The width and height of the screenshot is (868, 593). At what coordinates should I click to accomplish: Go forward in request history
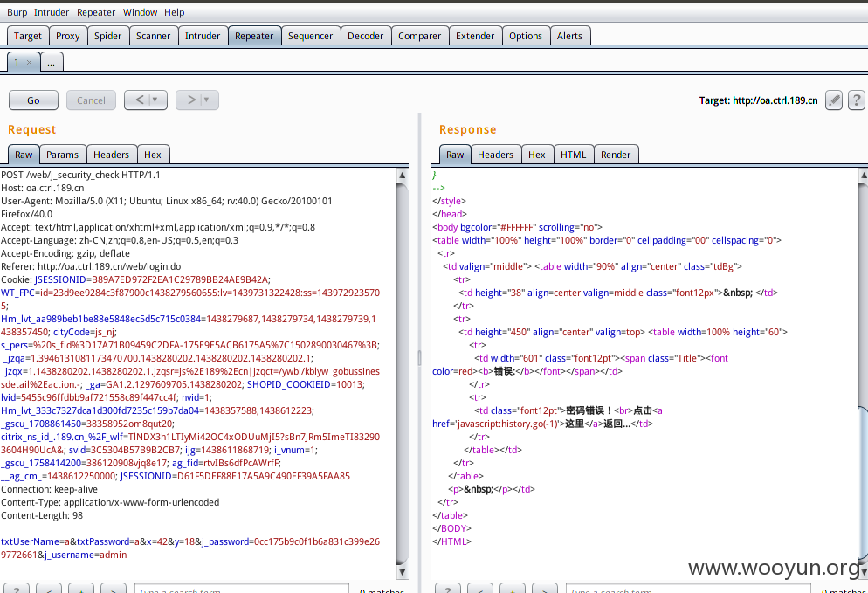[x=191, y=100]
